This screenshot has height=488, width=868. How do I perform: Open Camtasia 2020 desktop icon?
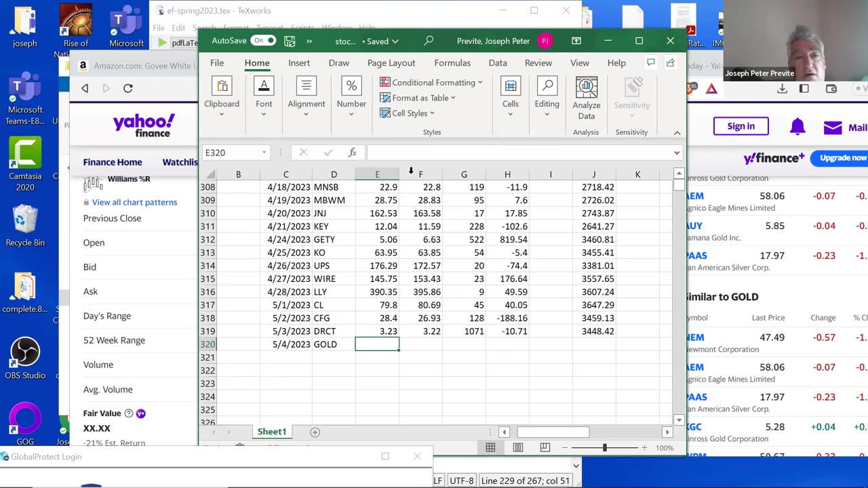tap(25, 165)
